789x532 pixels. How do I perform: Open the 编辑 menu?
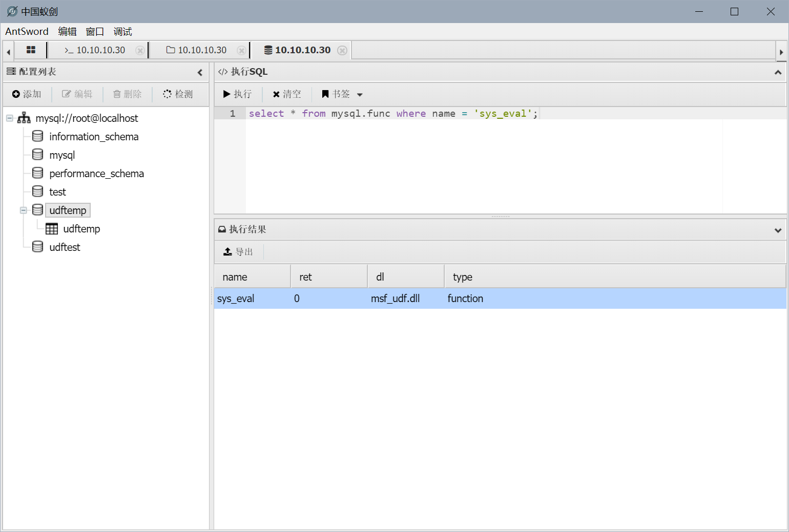point(67,32)
